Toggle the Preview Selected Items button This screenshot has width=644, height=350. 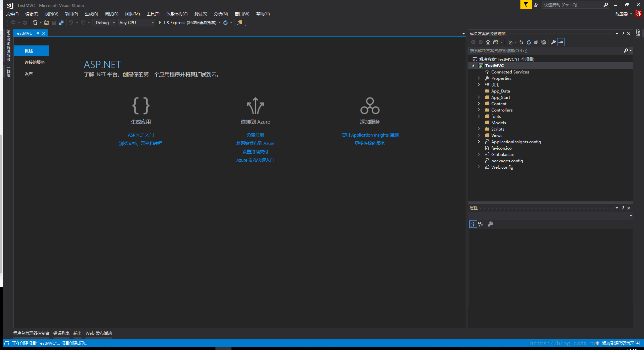pyautogui.click(x=561, y=42)
